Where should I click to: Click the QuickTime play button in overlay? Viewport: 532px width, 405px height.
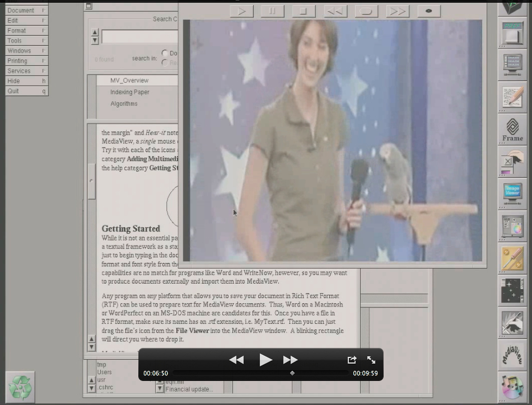click(265, 360)
